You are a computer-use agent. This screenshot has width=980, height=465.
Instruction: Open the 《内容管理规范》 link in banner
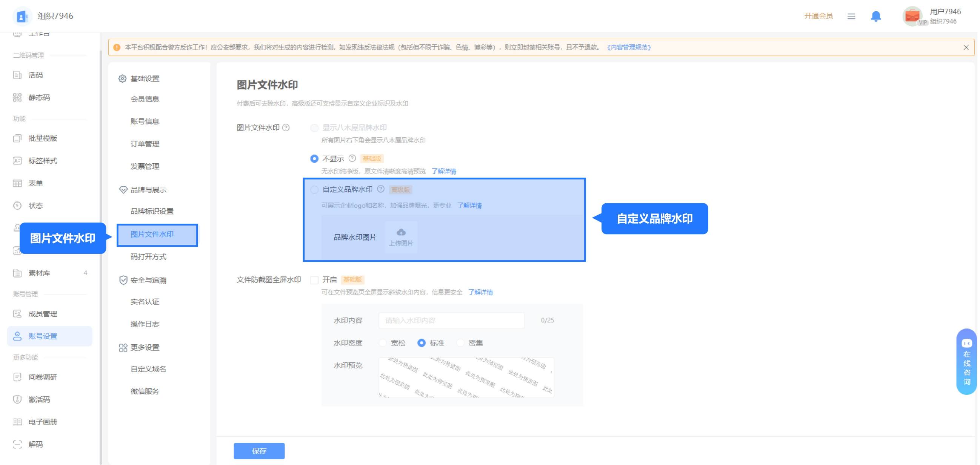pos(629,48)
